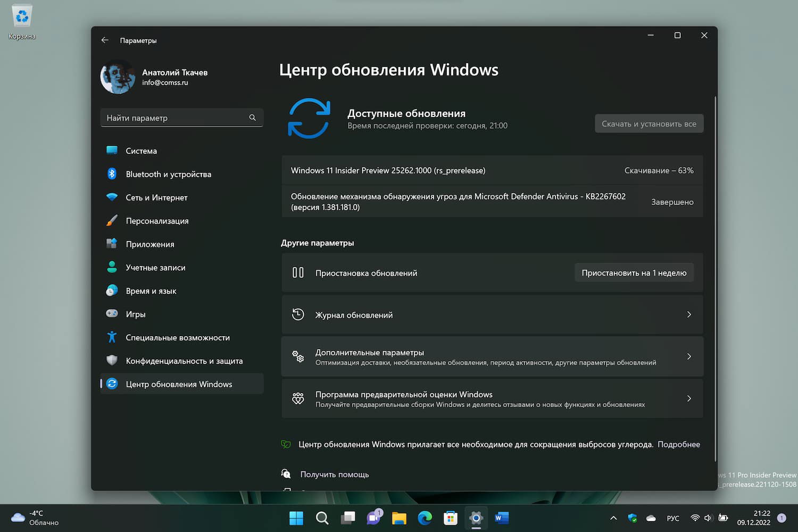This screenshot has width=798, height=532.
Task: Open the volume control from system tray
Action: tap(708, 518)
